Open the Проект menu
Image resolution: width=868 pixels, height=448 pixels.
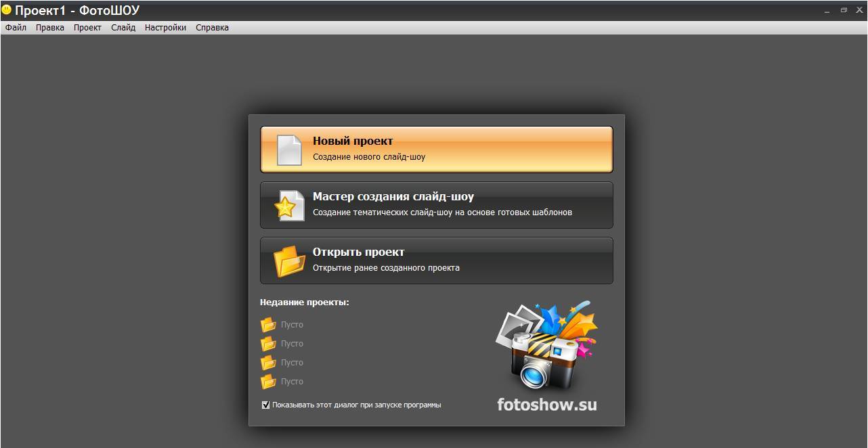click(x=87, y=28)
